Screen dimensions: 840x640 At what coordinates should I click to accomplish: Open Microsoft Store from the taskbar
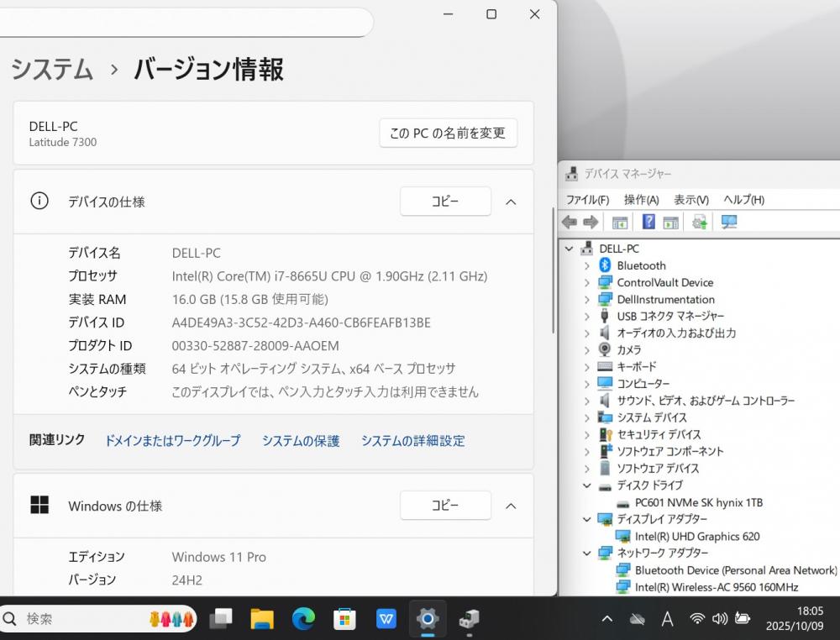click(x=344, y=619)
